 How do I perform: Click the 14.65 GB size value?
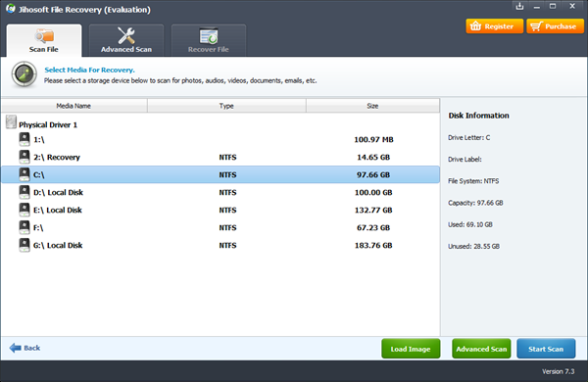point(373,157)
